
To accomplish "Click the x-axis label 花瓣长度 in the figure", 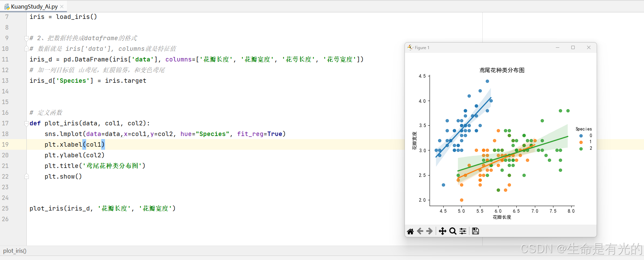I will 502,217.
